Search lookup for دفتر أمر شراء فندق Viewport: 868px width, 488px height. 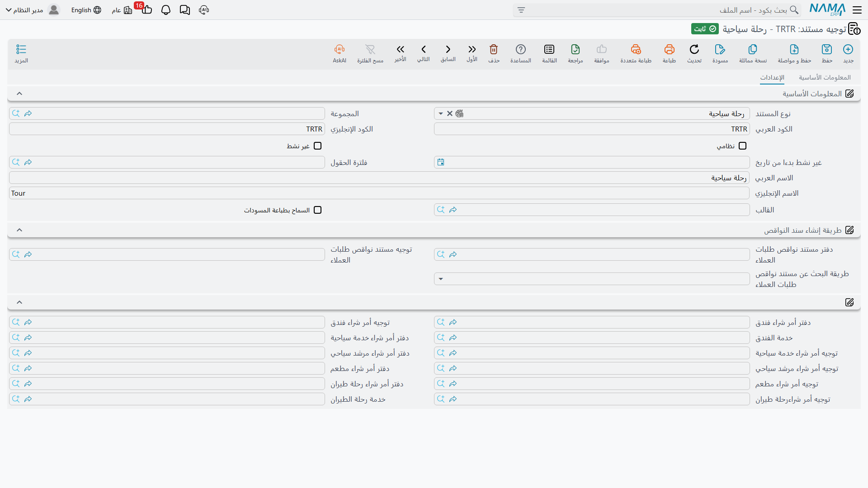441,322
